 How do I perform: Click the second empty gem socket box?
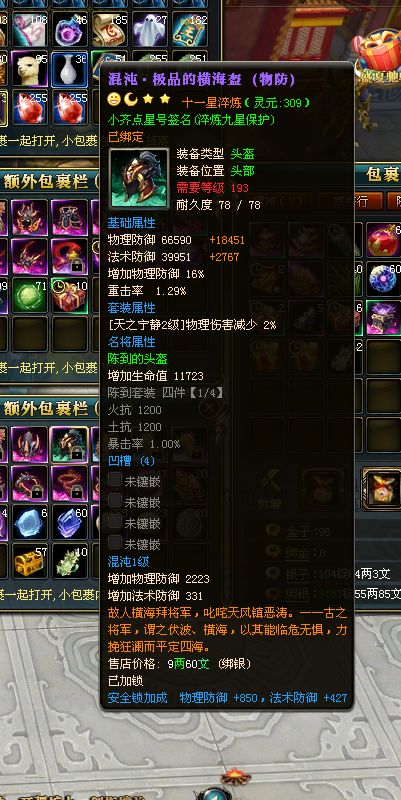(115, 500)
